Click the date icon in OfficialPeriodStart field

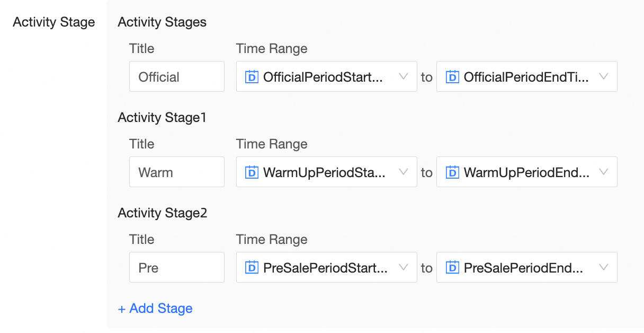point(251,77)
